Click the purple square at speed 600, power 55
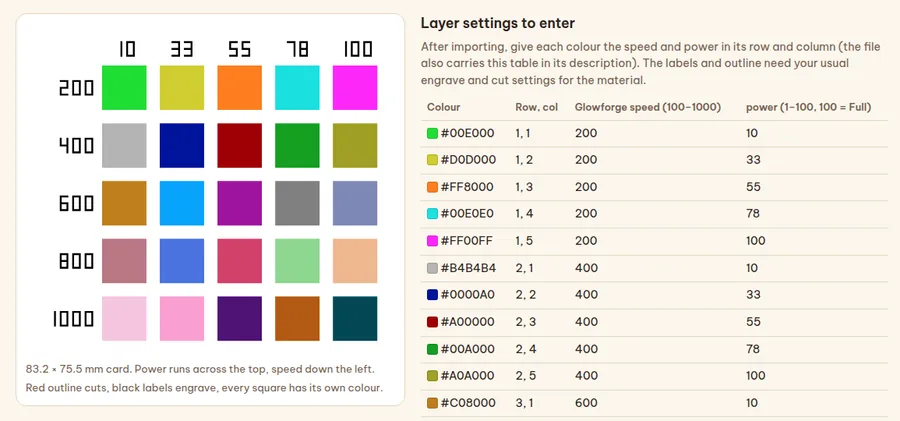Screen dimensions: 900x421 point(239,203)
